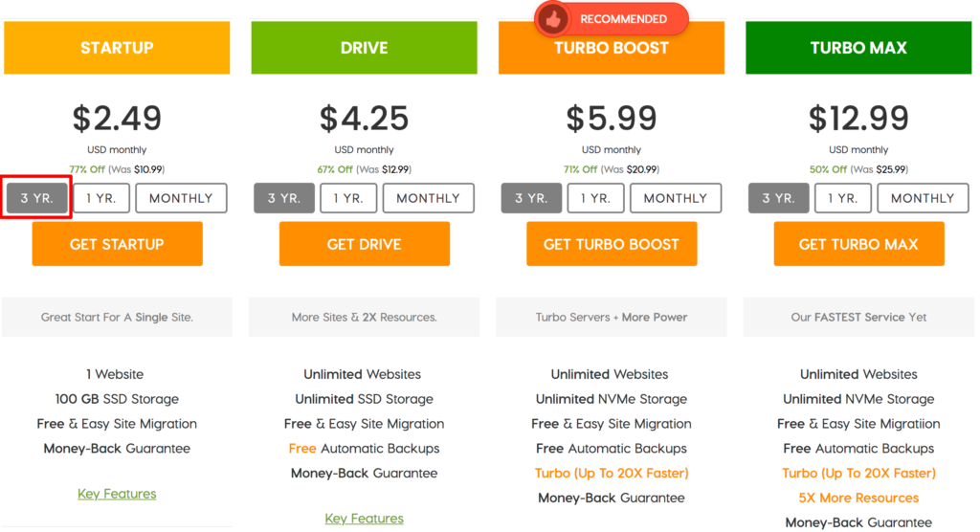Click the Get Turbo Max button

(858, 244)
